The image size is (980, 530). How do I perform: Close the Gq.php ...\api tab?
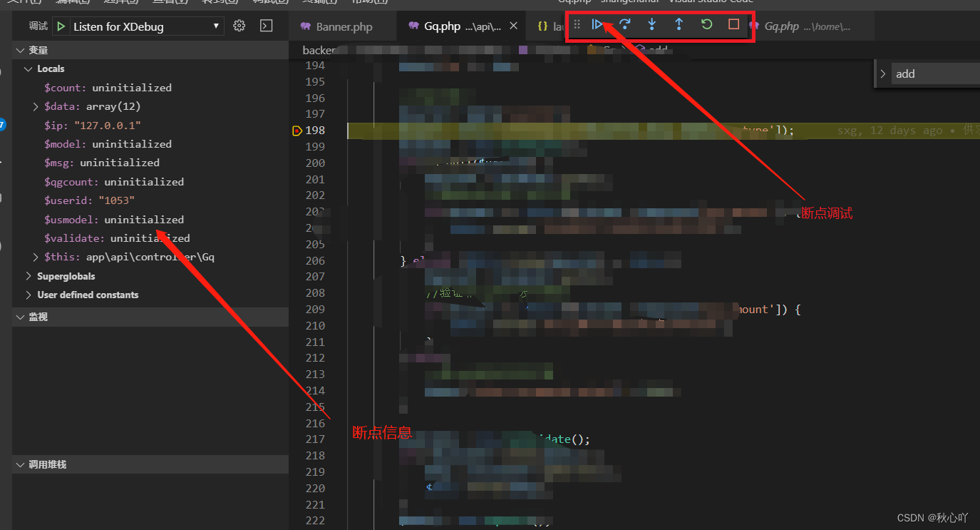point(514,26)
